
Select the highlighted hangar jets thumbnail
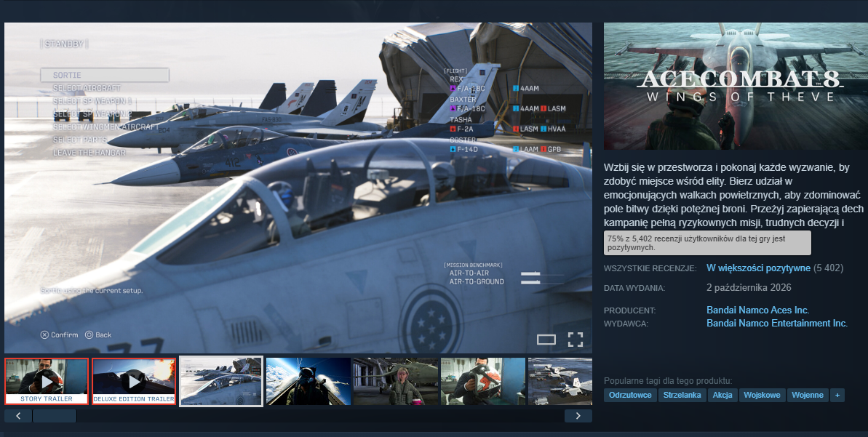[221, 381]
